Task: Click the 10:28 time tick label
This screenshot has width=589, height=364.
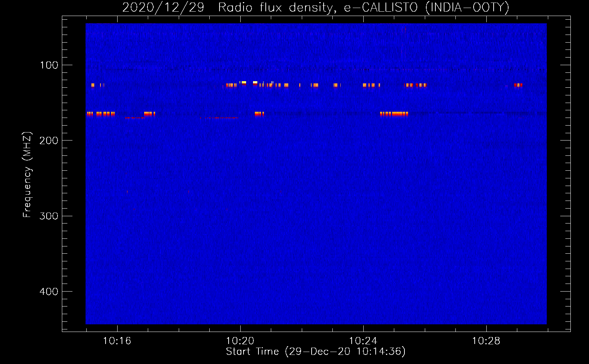Action: point(486,341)
